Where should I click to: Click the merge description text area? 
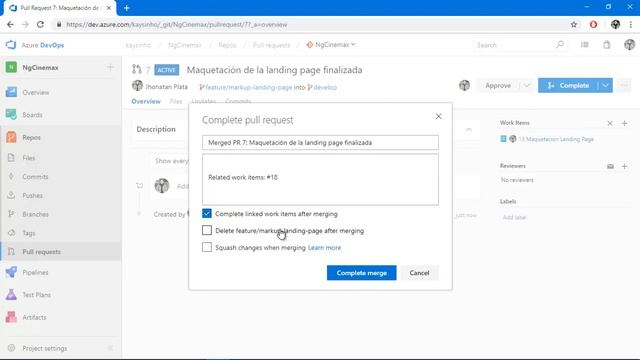[x=320, y=179]
